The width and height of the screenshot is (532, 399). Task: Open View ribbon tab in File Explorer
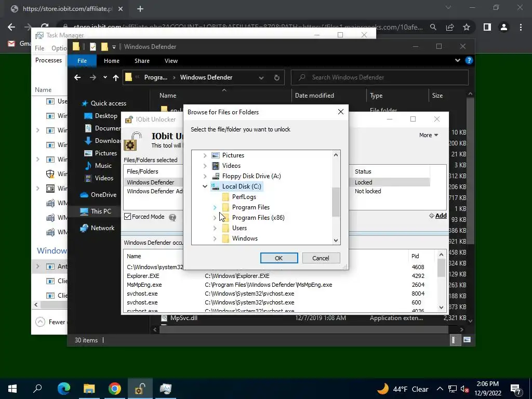pos(171,61)
